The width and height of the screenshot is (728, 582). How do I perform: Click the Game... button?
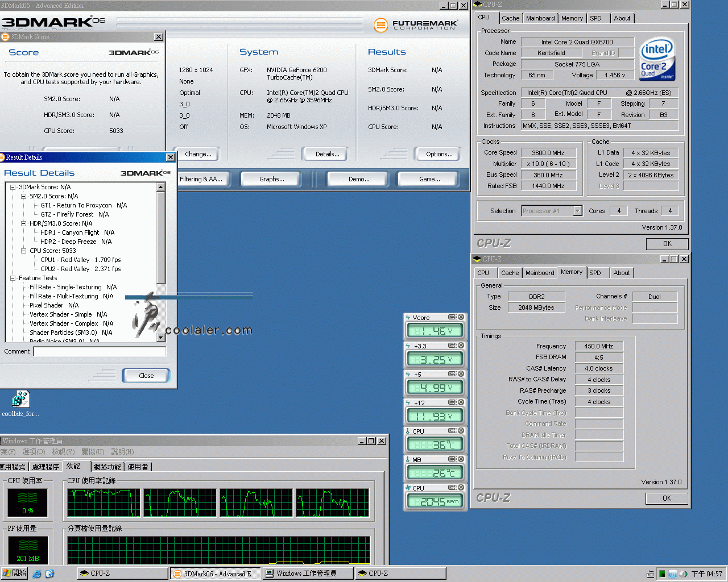pos(429,179)
